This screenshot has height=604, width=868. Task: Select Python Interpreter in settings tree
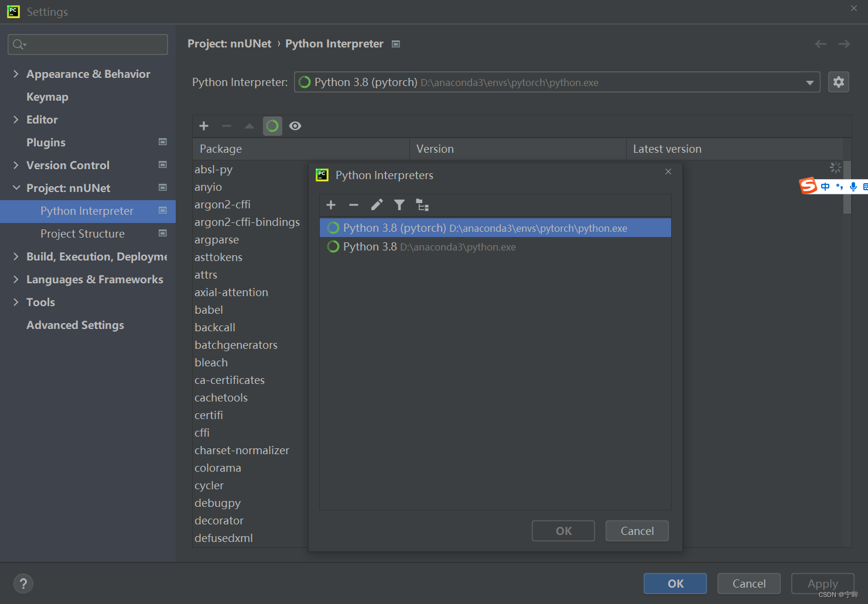click(x=87, y=211)
